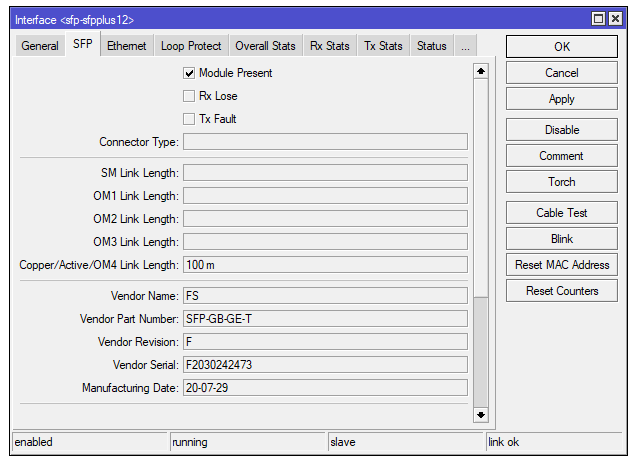
Task: Click the Manufacturing Date 20-07-29
Action: tap(325, 387)
